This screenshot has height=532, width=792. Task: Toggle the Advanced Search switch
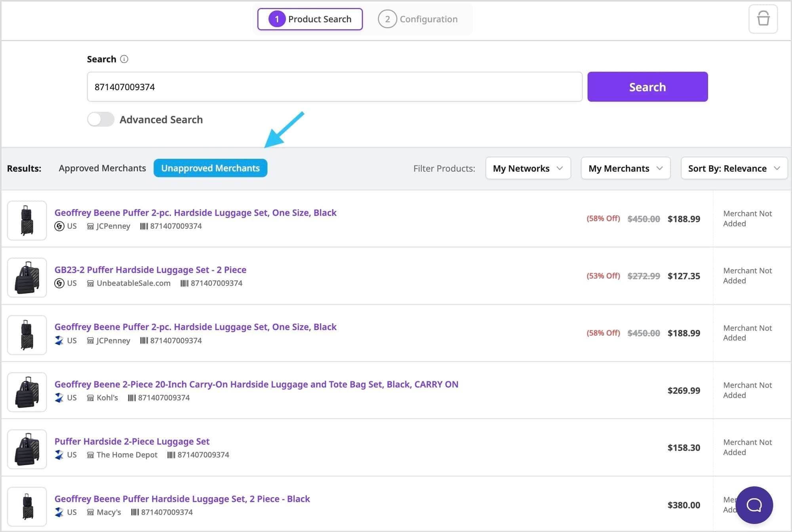101,119
